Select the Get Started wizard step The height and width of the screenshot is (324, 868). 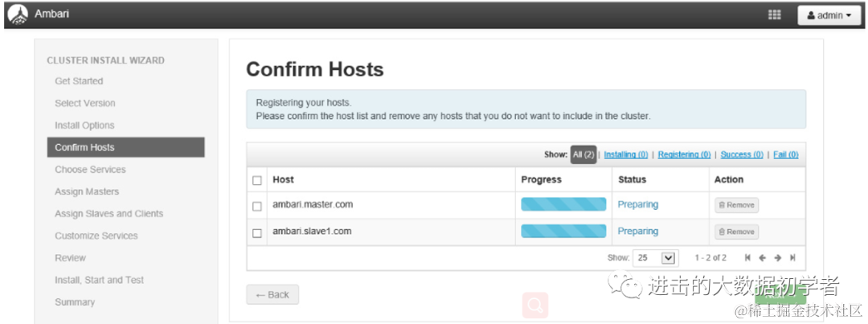[79, 81]
